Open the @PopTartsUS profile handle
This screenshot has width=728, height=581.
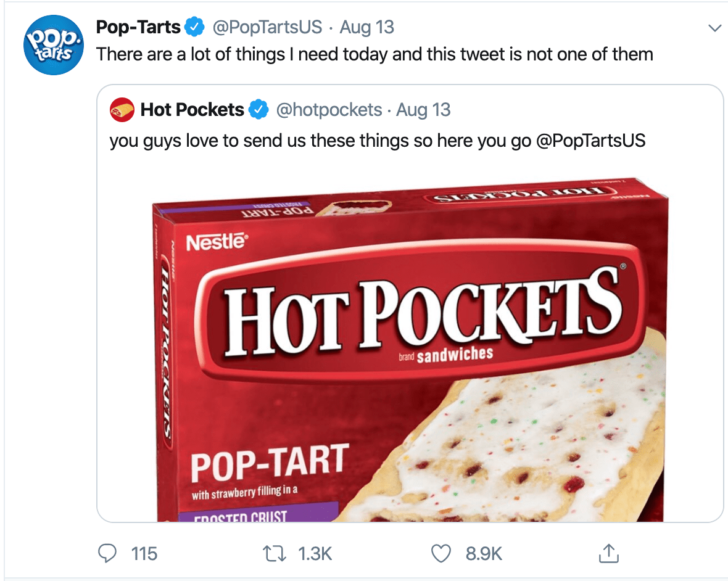click(x=268, y=27)
